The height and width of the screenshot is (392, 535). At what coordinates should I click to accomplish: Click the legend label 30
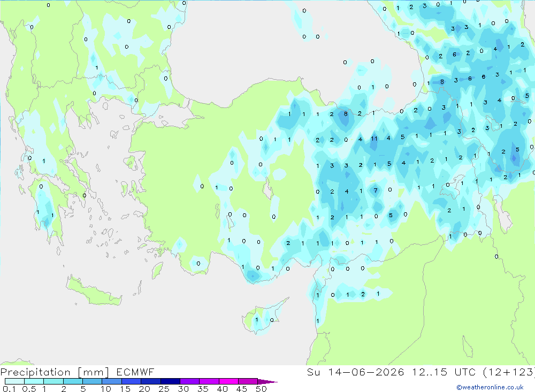pos(184,389)
